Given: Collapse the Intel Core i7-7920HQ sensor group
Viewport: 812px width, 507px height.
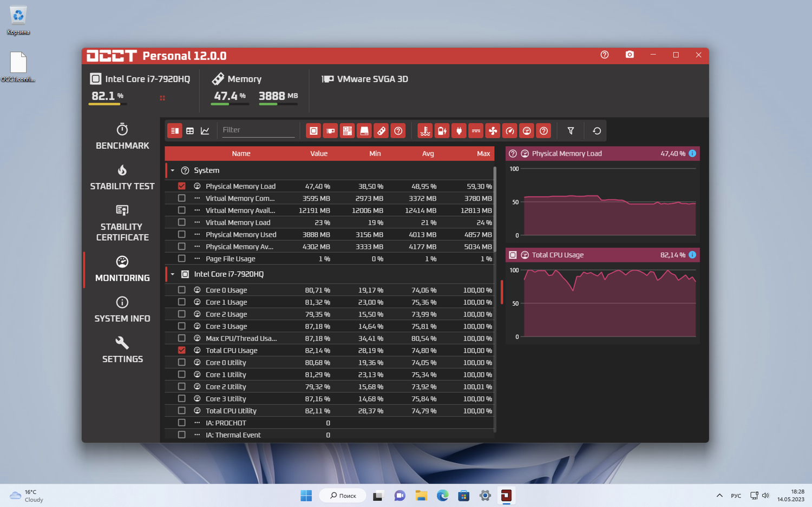Looking at the screenshot, I should coord(173,274).
